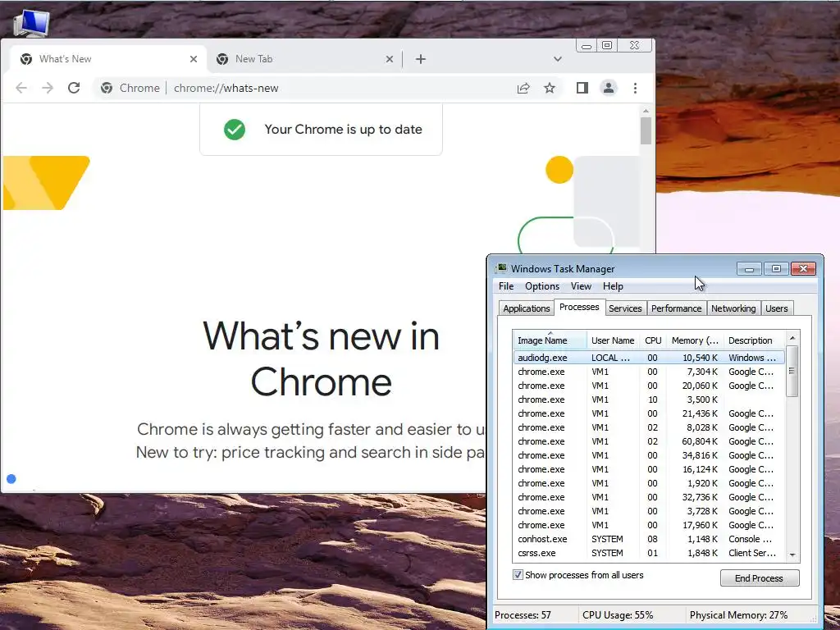Select chrome.exe row using 34,816 K

(x=649, y=455)
